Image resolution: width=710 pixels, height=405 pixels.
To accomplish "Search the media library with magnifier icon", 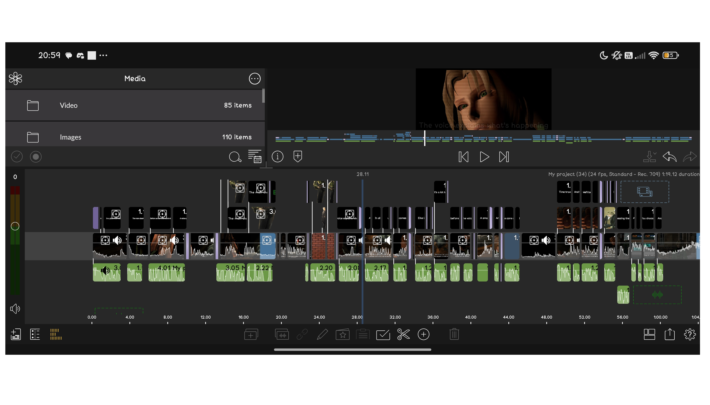I will tap(235, 157).
